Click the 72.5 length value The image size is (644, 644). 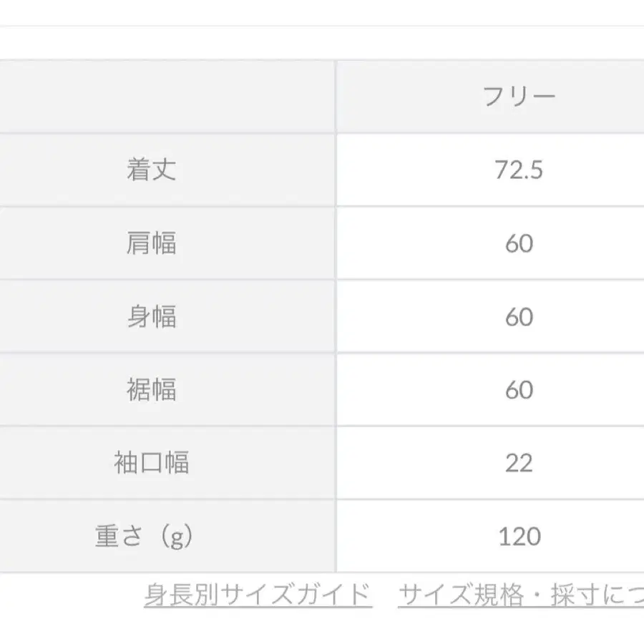(x=519, y=170)
